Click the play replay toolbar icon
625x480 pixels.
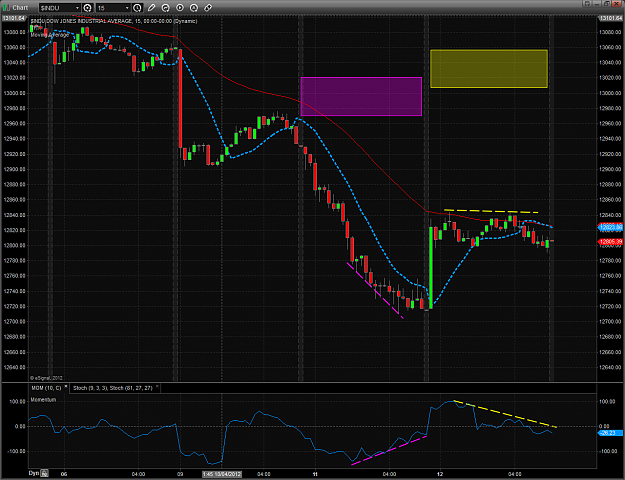pyautogui.click(x=180, y=8)
